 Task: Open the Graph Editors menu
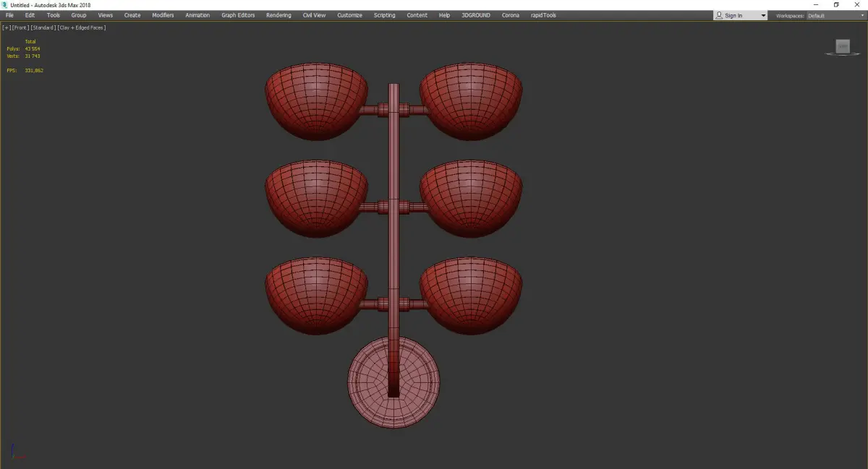click(238, 15)
